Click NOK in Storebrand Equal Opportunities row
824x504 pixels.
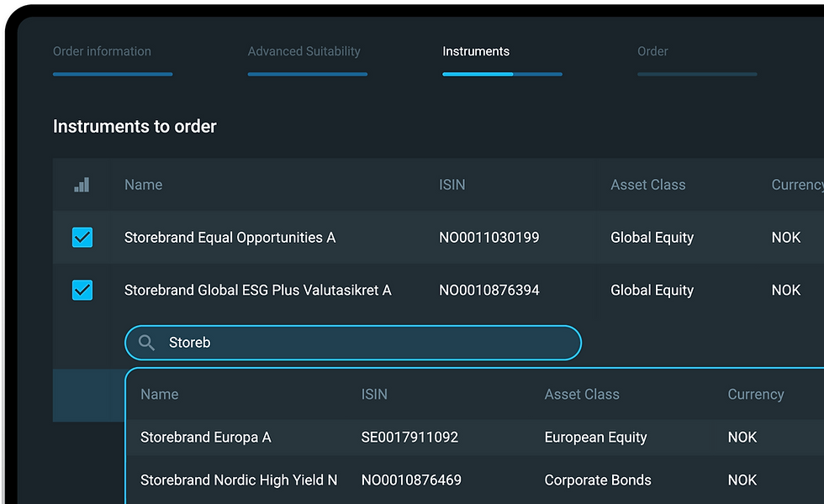tap(786, 237)
